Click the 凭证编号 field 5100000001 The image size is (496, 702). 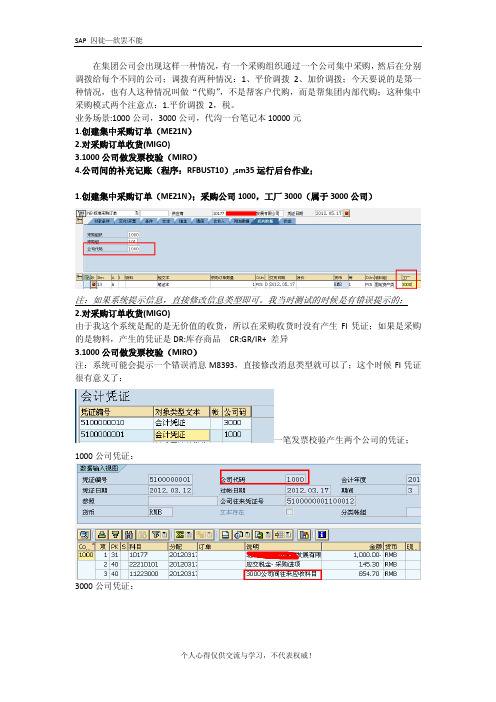pyautogui.click(x=170, y=479)
